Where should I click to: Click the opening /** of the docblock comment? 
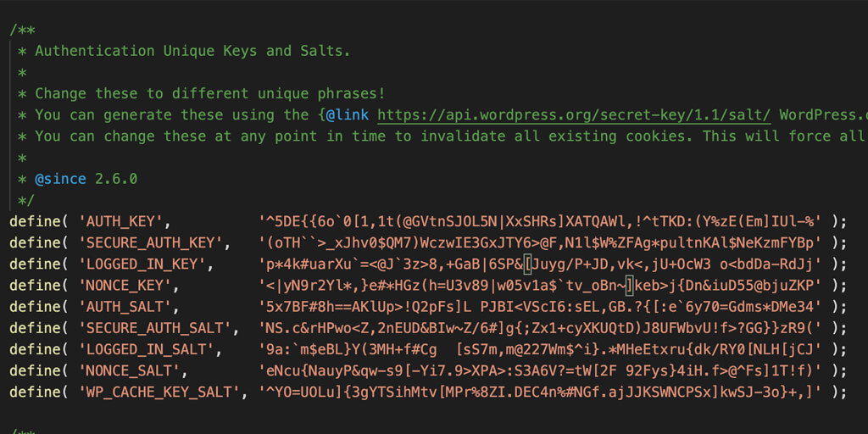(22, 31)
